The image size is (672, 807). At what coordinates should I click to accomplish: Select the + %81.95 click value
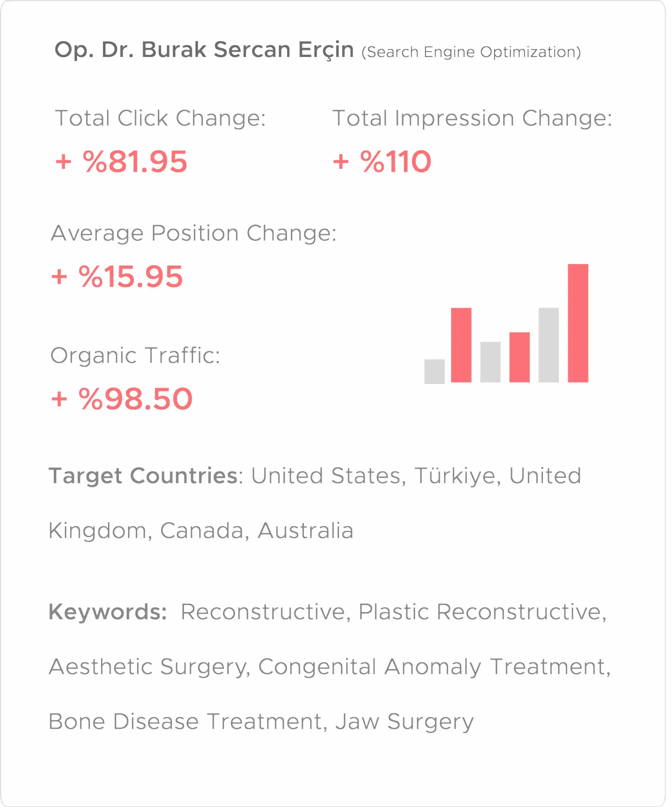tap(121, 161)
